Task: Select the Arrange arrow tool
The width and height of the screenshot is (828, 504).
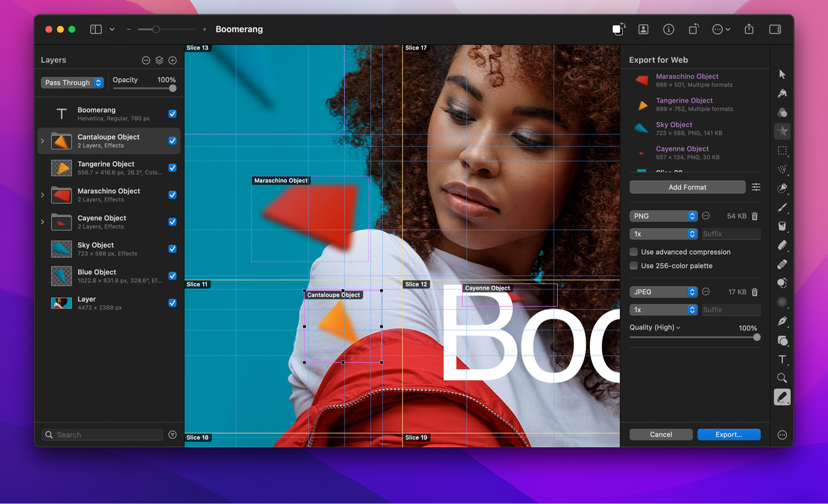Action: coord(782,74)
